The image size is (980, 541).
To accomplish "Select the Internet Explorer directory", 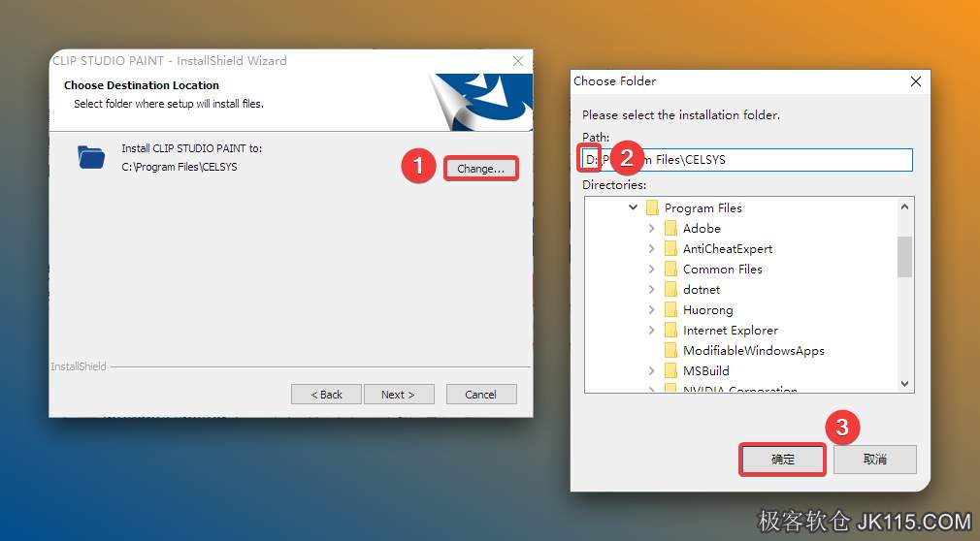I will (730, 331).
